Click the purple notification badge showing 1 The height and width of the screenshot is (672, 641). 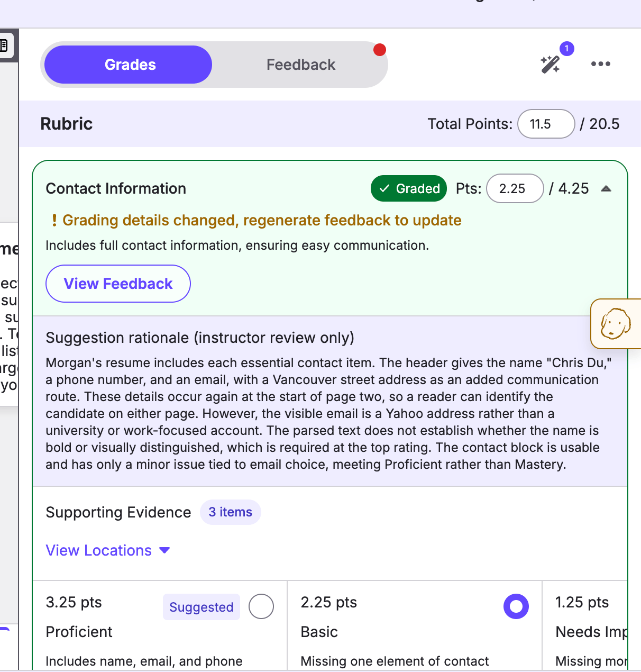(567, 49)
